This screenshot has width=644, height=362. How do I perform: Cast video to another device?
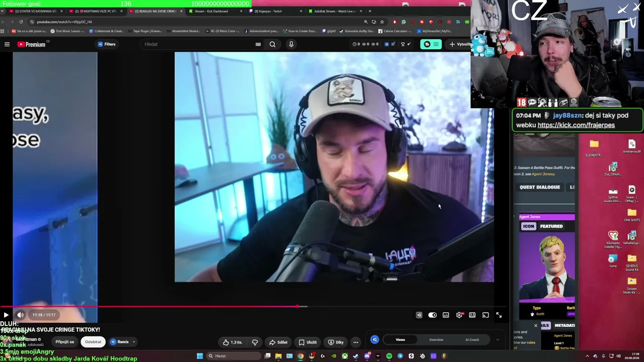point(486,315)
